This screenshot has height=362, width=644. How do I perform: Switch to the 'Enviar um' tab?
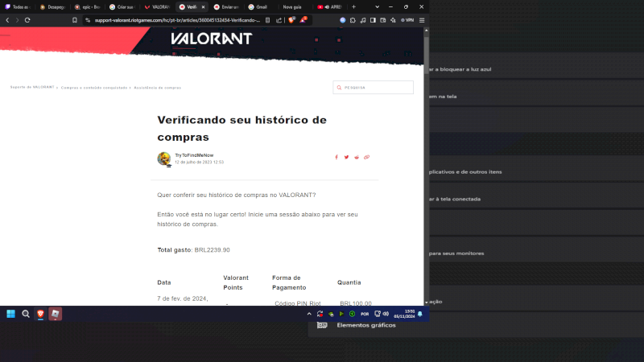[x=227, y=7]
